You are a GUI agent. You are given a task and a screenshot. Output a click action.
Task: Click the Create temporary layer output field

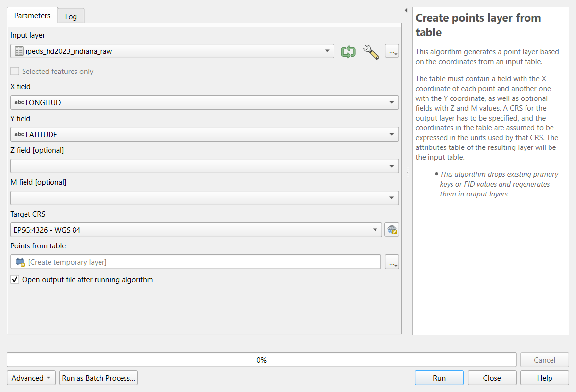click(196, 262)
